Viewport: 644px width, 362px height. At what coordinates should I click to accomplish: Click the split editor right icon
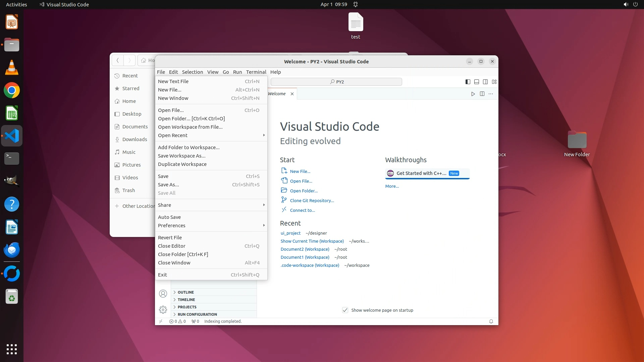(x=482, y=94)
